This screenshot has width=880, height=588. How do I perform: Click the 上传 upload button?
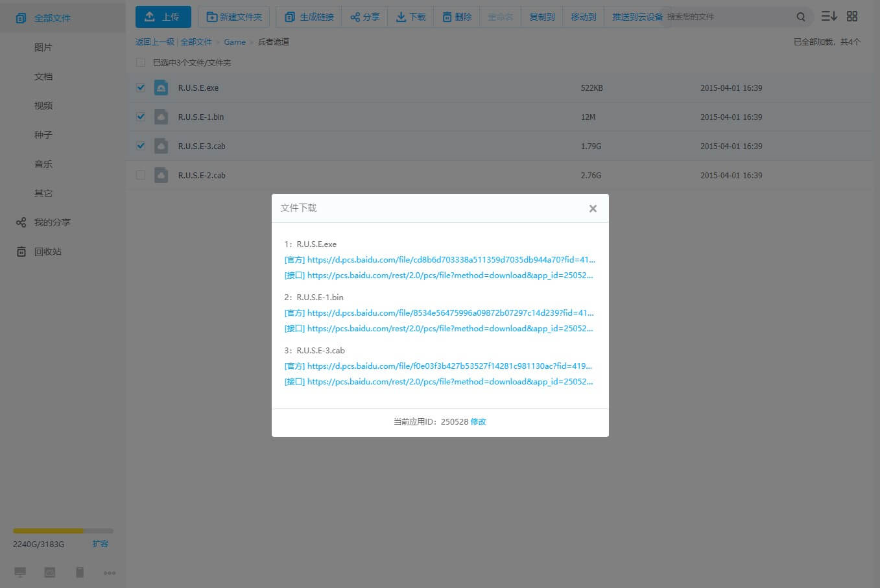[163, 17]
